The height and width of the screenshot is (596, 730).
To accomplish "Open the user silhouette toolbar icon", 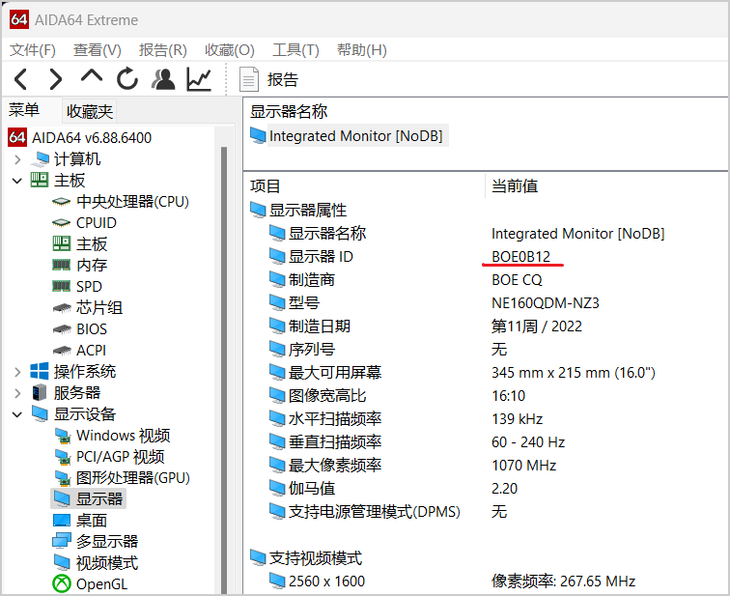I will (x=163, y=79).
